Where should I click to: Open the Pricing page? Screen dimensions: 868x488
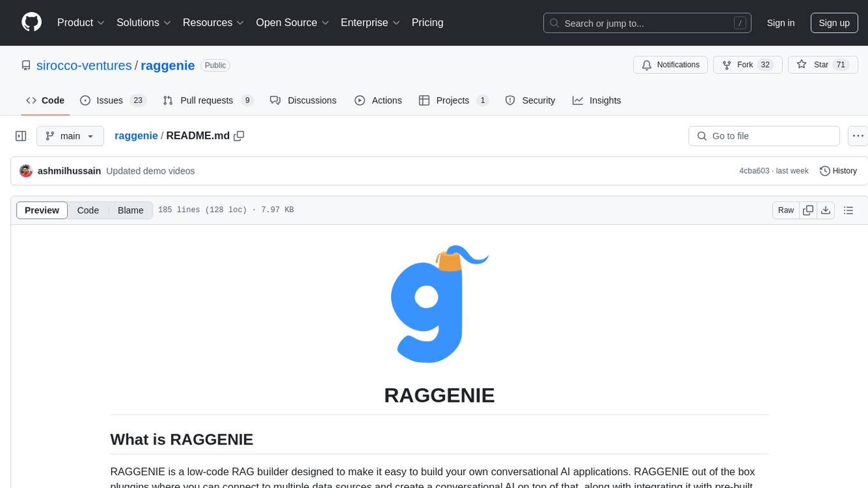pos(428,22)
